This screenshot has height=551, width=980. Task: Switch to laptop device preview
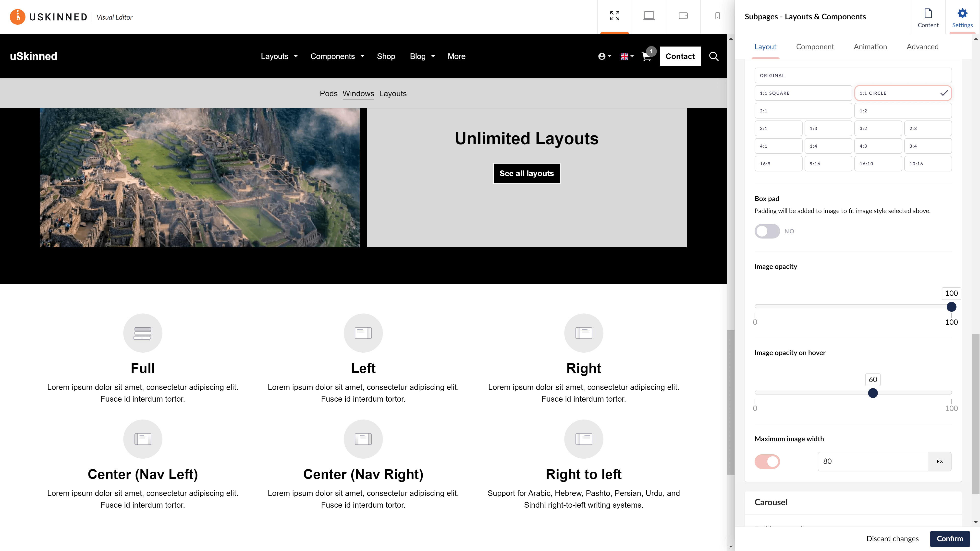coord(649,16)
